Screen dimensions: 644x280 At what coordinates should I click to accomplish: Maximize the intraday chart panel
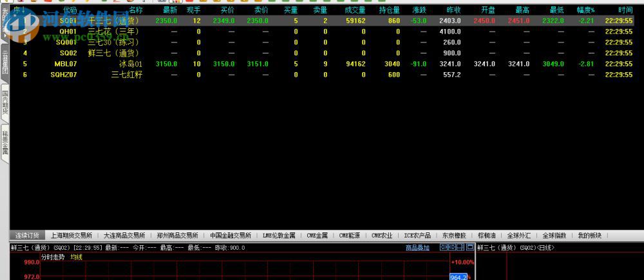[470, 247]
